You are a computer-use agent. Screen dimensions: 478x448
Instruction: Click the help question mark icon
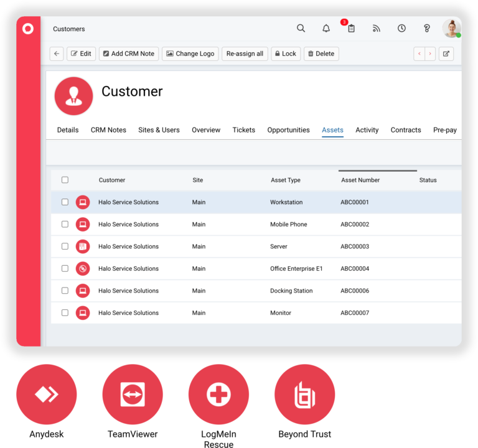[x=427, y=29]
